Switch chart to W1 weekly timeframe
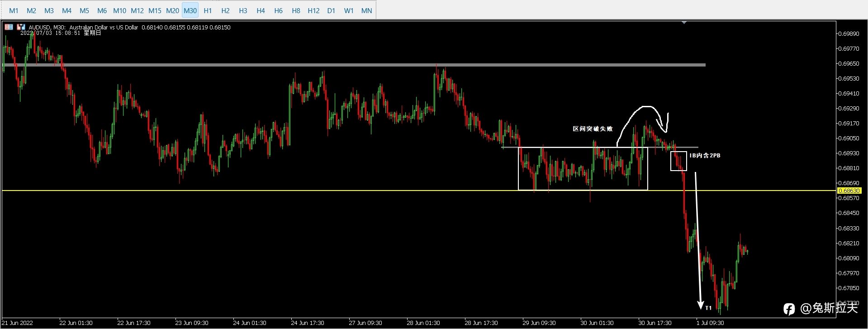Image resolution: width=868 pixels, height=329 pixels. [349, 10]
